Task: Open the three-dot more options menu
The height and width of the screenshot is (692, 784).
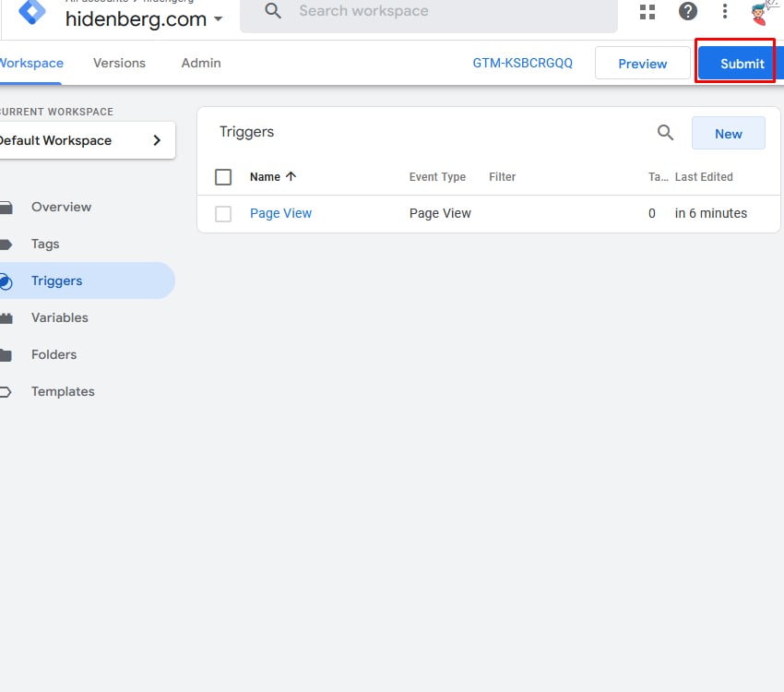Action: click(725, 11)
